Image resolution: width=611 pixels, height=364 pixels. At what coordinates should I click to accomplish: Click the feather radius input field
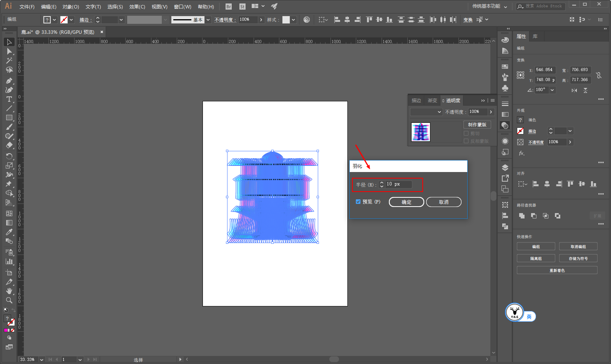(398, 184)
